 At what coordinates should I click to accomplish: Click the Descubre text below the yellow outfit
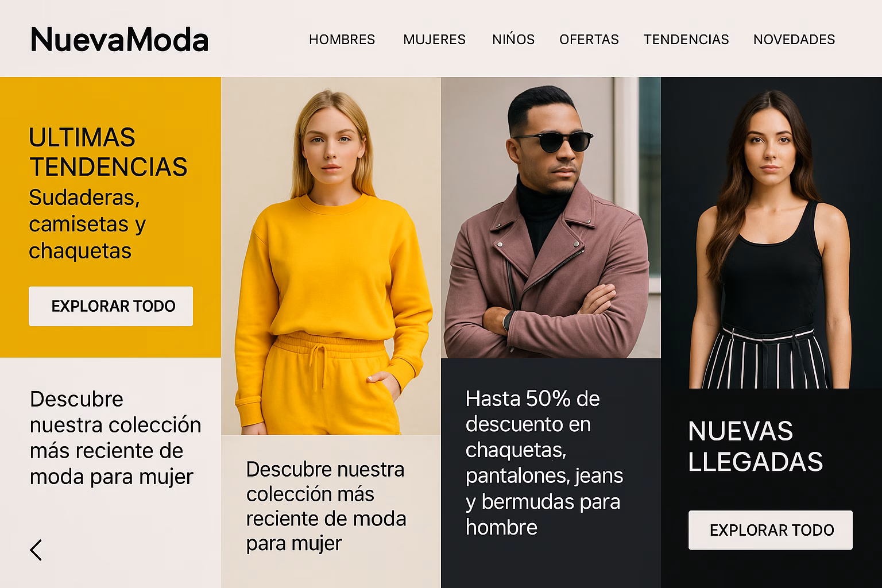pyautogui.click(x=326, y=506)
